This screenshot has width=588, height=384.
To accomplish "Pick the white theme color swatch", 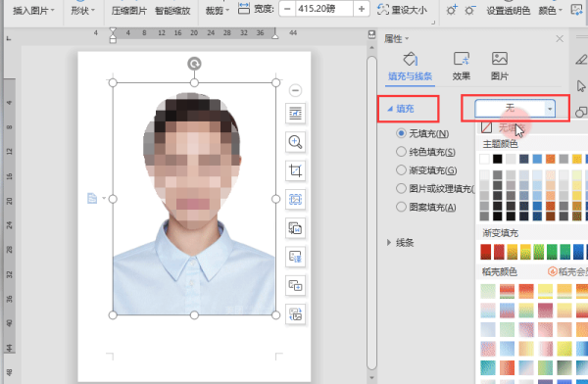I will (x=484, y=159).
